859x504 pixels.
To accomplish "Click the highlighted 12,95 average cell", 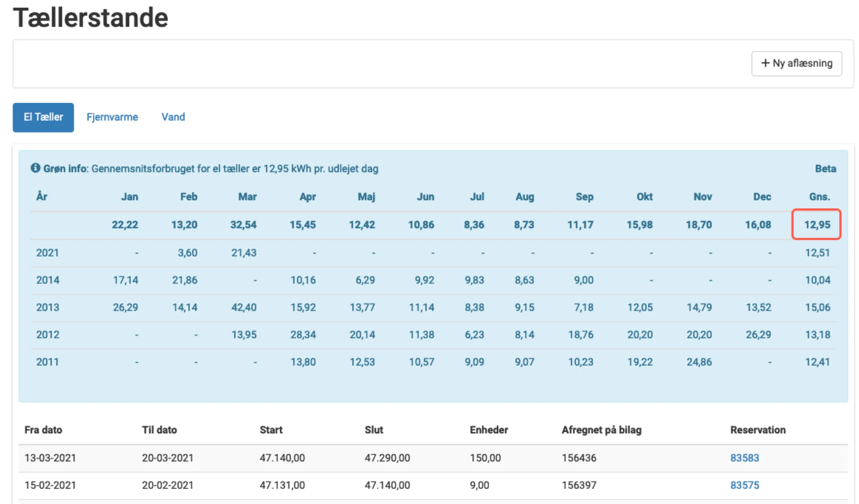I will [x=816, y=224].
